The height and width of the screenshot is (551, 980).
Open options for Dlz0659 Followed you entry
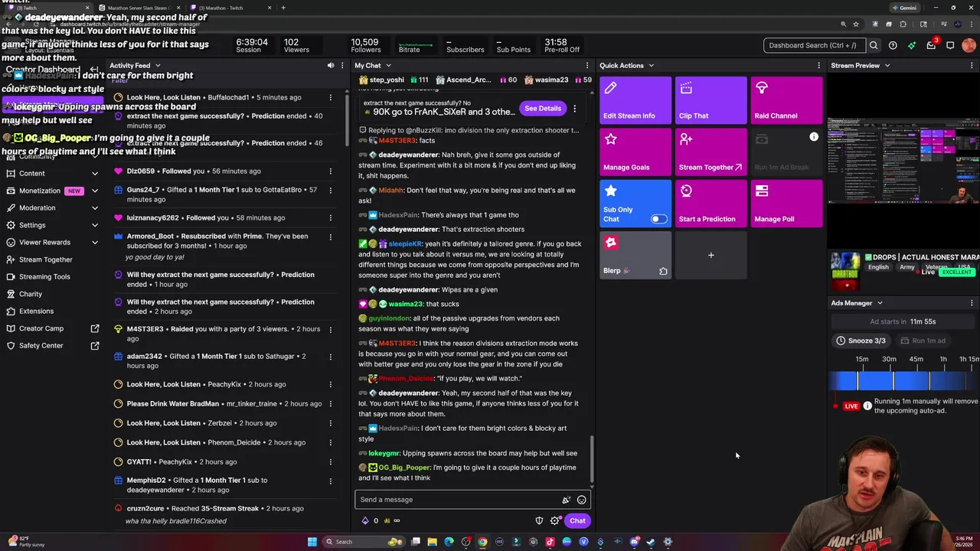click(331, 171)
